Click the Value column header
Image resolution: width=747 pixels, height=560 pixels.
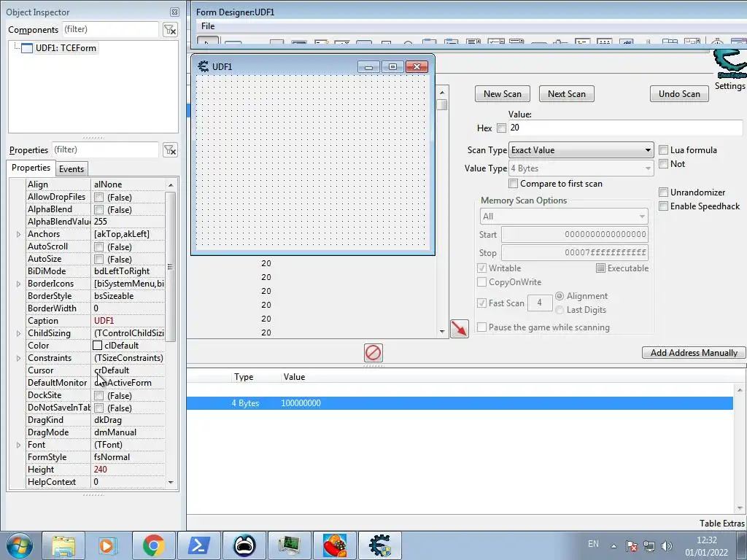point(294,377)
